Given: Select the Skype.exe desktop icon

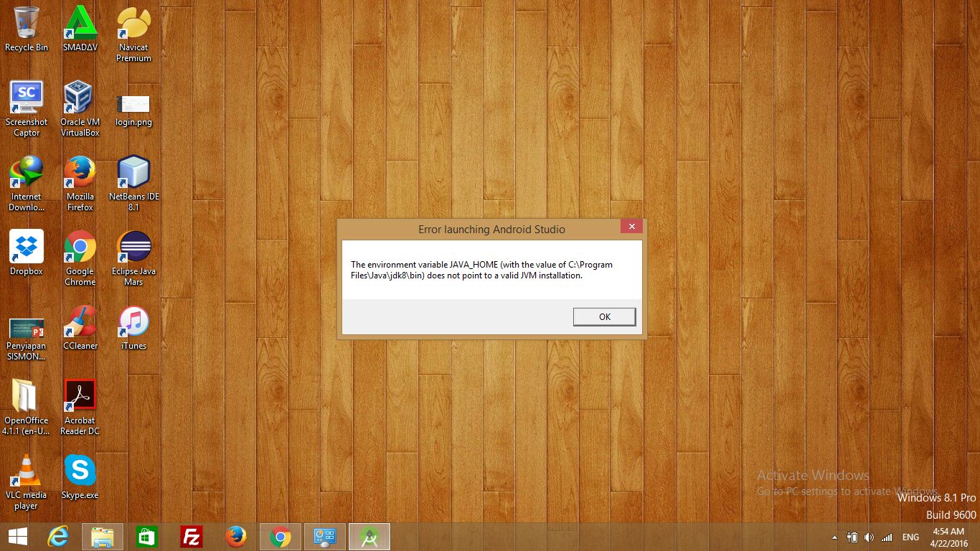Looking at the screenshot, I should [x=80, y=476].
